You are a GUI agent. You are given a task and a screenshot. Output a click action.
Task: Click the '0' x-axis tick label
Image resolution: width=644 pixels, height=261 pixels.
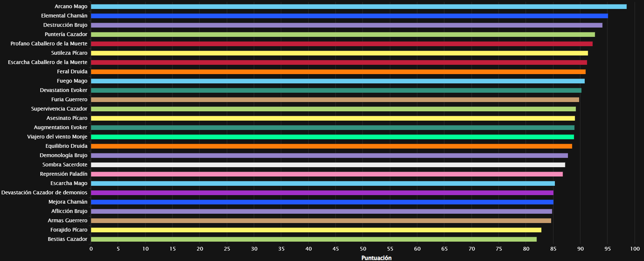(91, 249)
